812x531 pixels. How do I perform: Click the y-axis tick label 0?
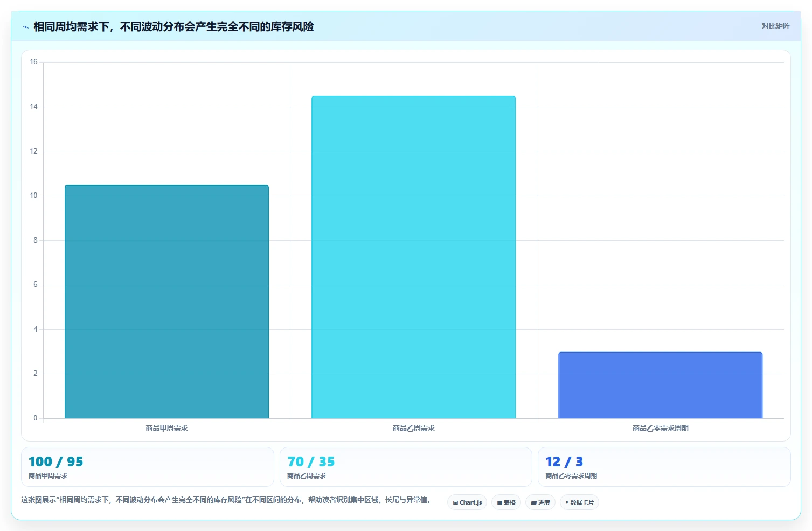36,418
